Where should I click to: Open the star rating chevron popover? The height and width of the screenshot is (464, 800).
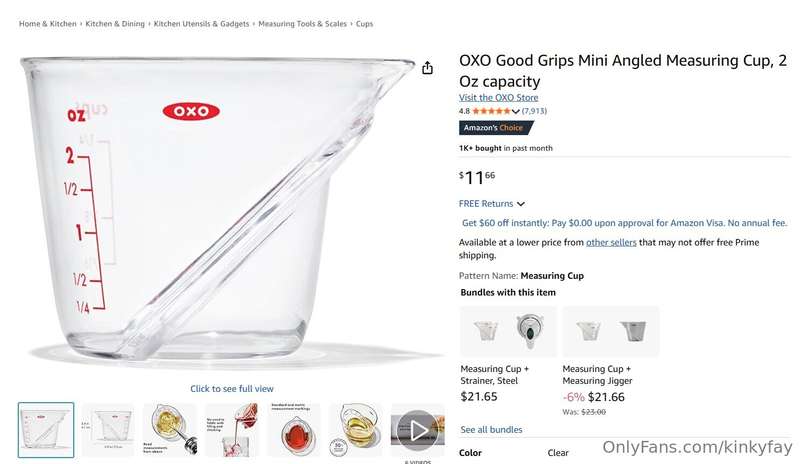pyautogui.click(x=516, y=111)
